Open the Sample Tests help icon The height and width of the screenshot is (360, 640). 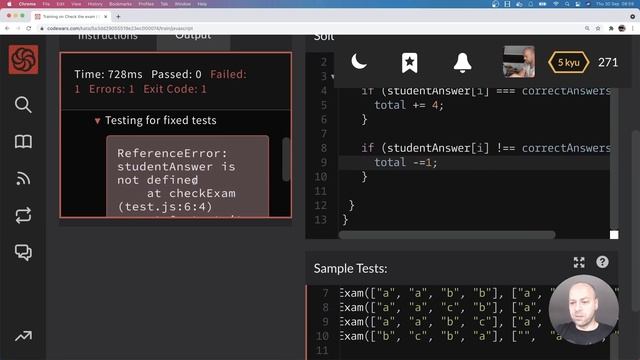[602, 262]
